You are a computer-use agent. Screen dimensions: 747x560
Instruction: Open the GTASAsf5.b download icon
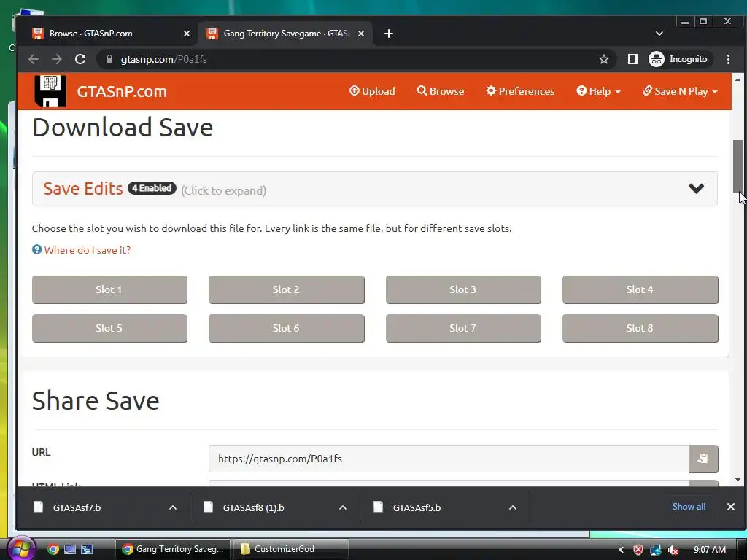(x=379, y=507)
